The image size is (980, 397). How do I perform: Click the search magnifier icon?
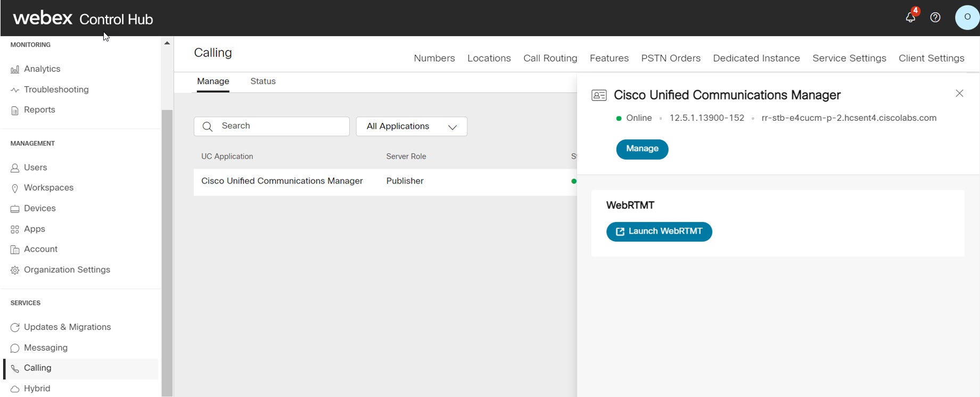coord(208,127)
